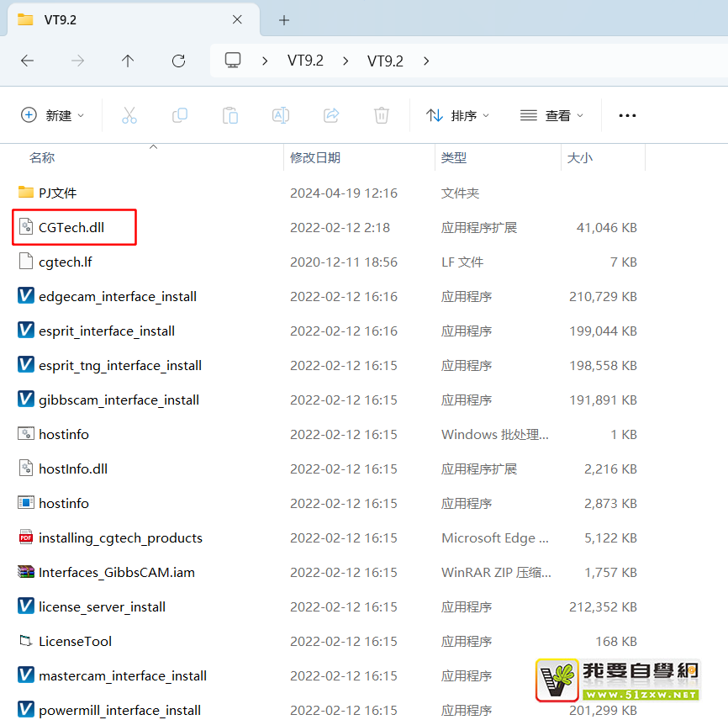This screenshot has height=720, width=728.
Task: Navigate back to previous folder
Action: click(27, 61)
